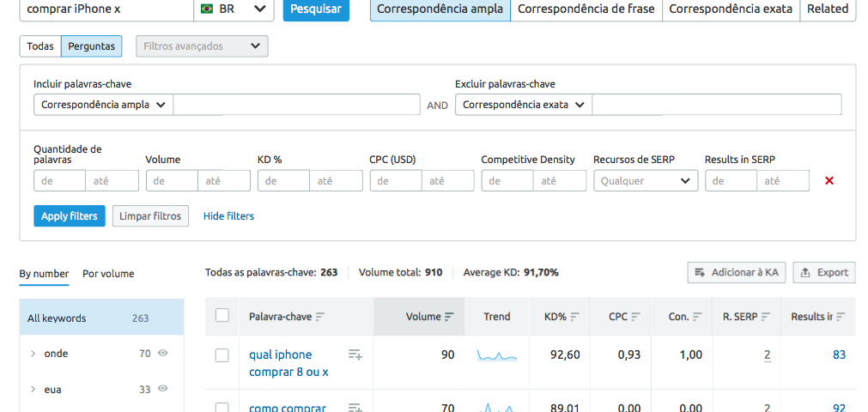Focus CPC (USD) 'de' field
Image resolution: width=868 pixels, height=412 pixels.
[397, 180]
